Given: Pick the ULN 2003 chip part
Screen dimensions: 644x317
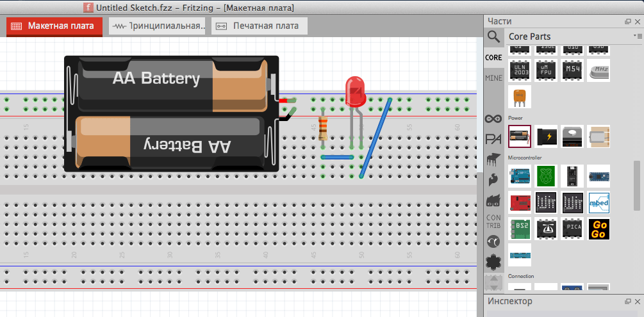Looking at the screenshot, I should [520, 69].
